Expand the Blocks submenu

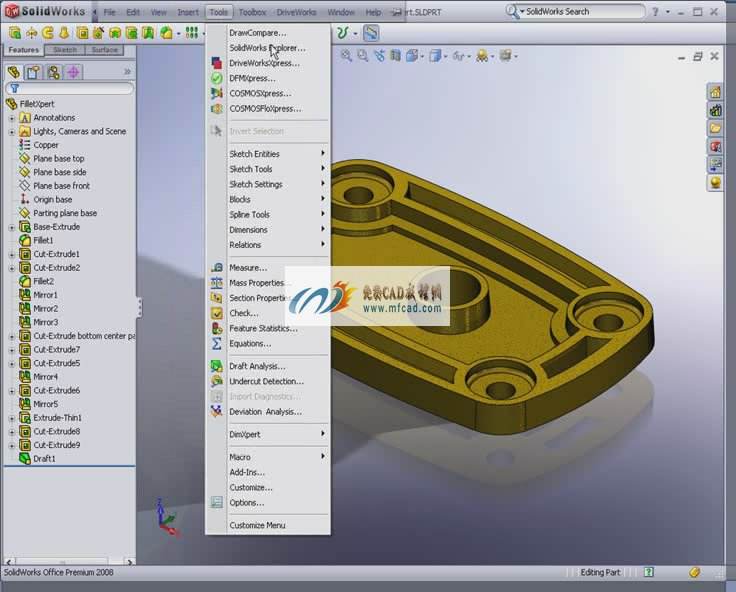click(x=268, y=199)
